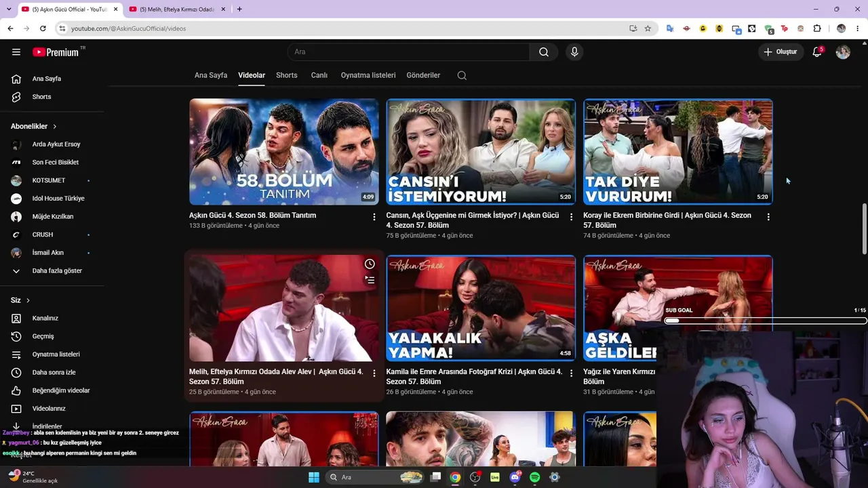Switch to the Shorts channel tab
The width and height of the screenshot is (868, 488).
point(287,75)
